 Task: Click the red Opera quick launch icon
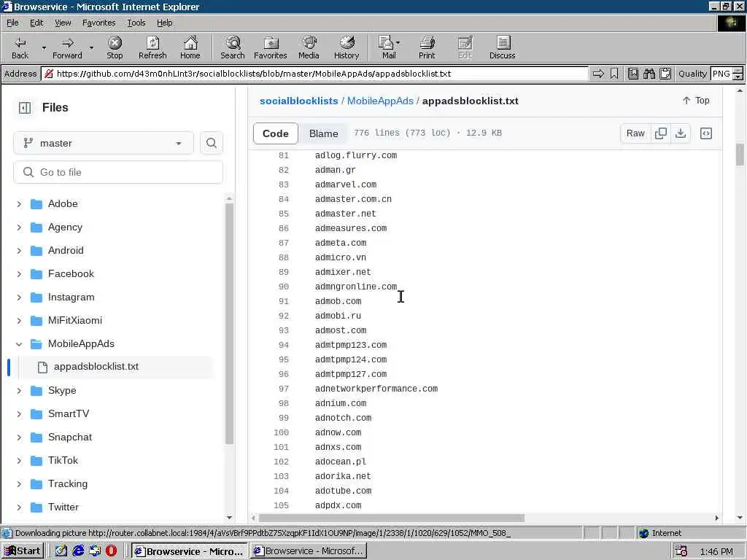tap(111, 551)
